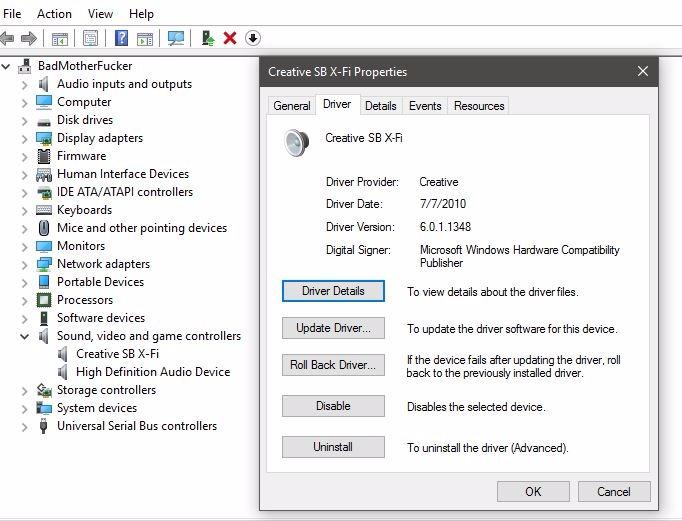
Task: Expand the Software devices chevron
Action: 25,318
